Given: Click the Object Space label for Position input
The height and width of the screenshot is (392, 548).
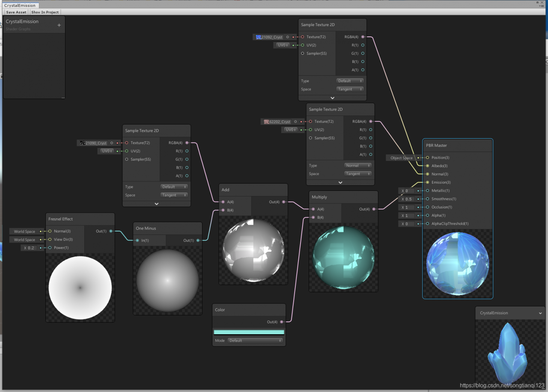Looking at the screenshot, I should (x=402, y=158).
